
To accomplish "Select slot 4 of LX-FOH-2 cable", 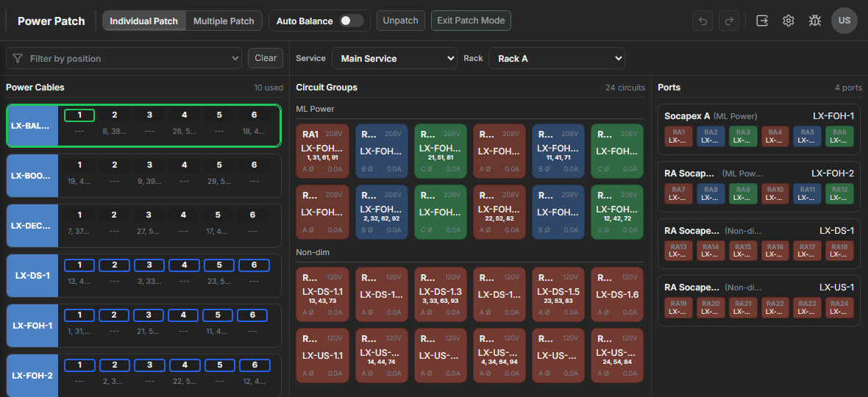I will (x=185, y=365).
